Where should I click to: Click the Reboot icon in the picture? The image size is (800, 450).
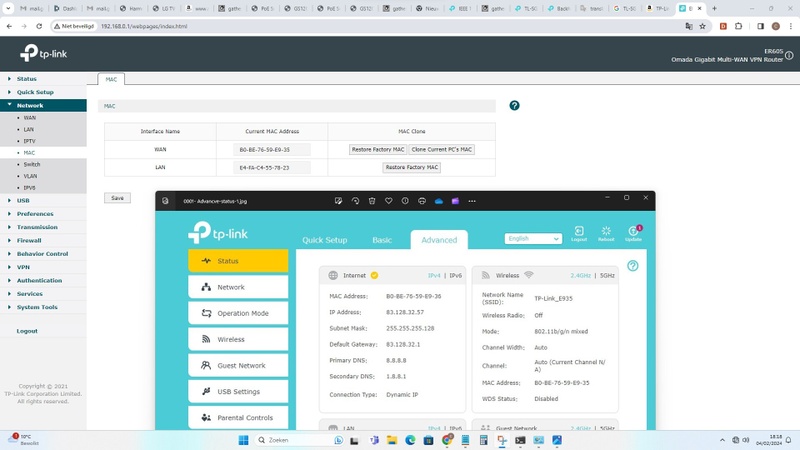point(606,234)
